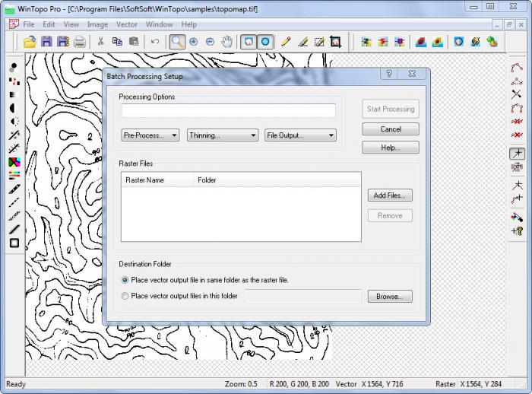Open the Help menu
Image resolution: width=532 pixels, height=394 pixels.
tap(188, 24)
